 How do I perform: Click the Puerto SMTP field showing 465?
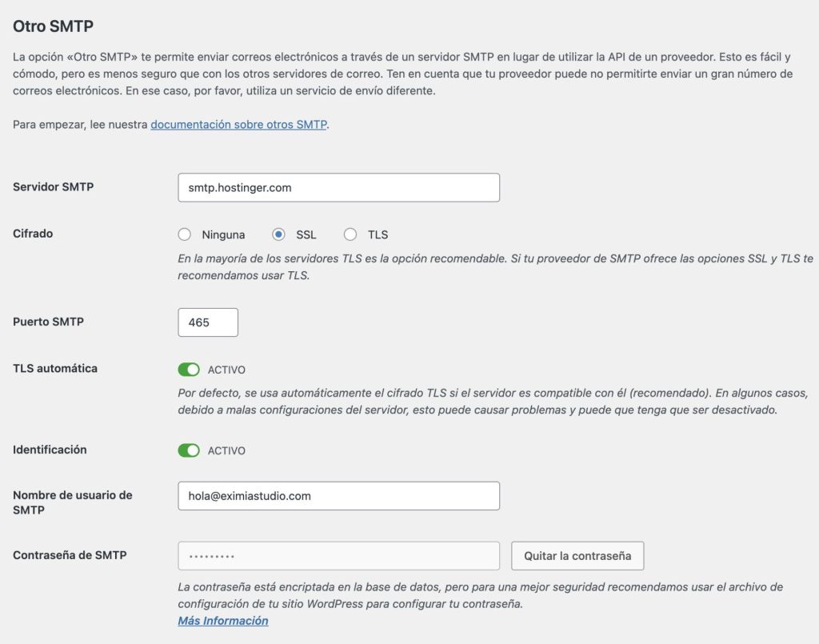tap(208, 322)
